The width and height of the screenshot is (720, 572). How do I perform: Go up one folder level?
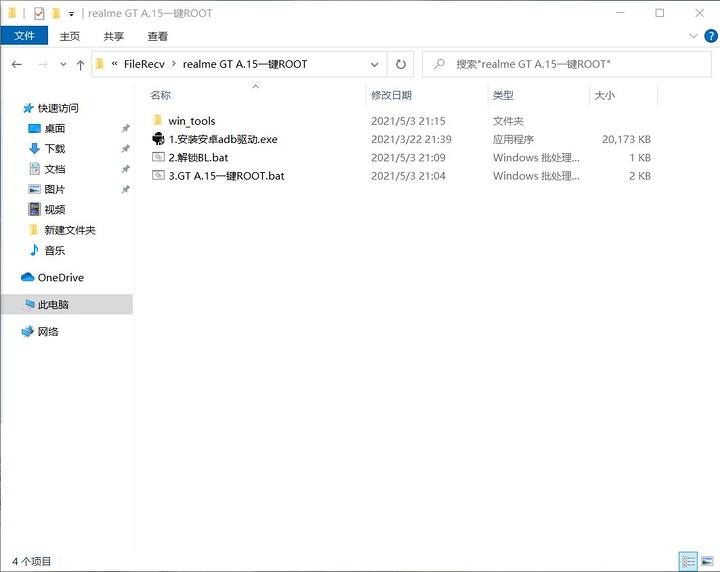point(80,65)
